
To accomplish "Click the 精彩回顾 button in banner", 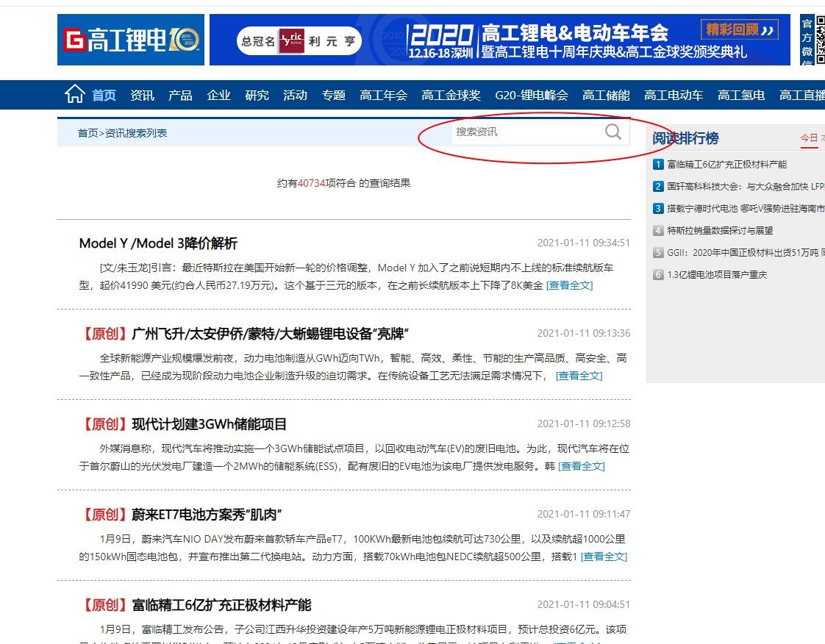I will (739, 29).
